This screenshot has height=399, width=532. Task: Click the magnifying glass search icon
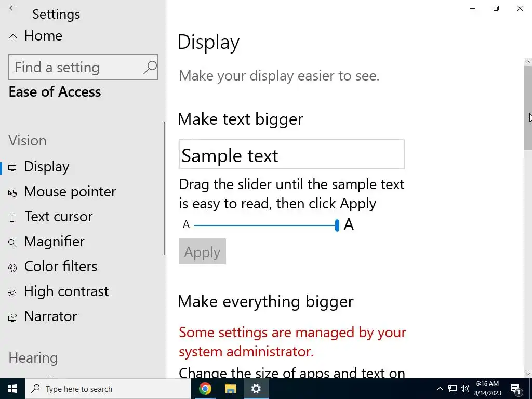point(150,67)
